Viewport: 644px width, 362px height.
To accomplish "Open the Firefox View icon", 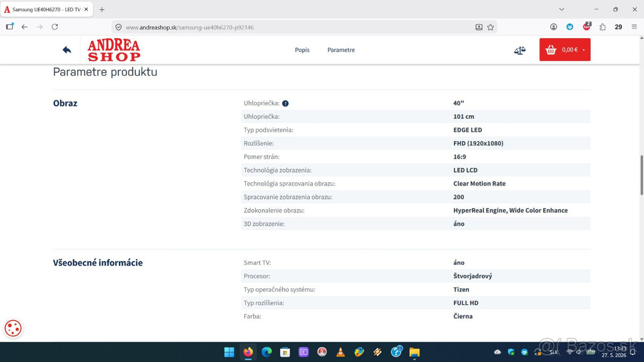I will tap(10, 27).
